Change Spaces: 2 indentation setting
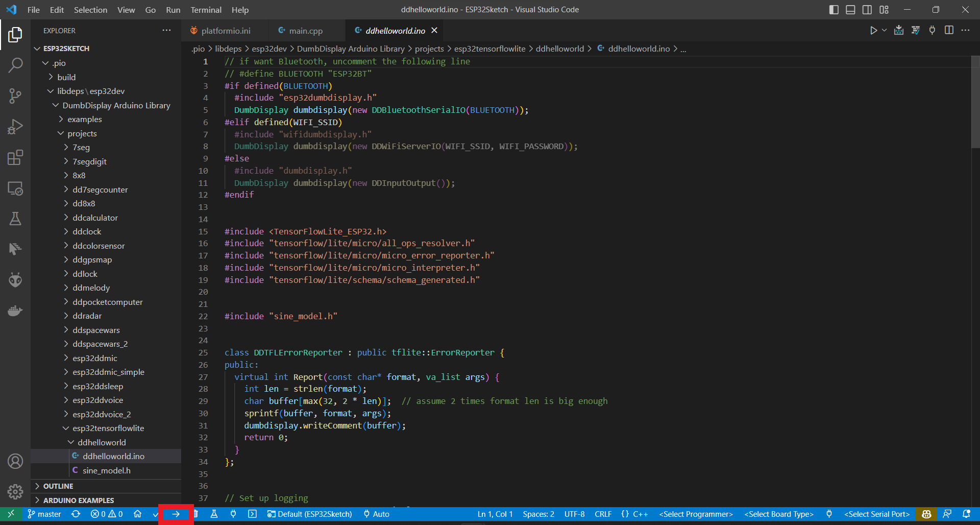The image size is (980, 525). pyautogui.click(x=538, y=514)
